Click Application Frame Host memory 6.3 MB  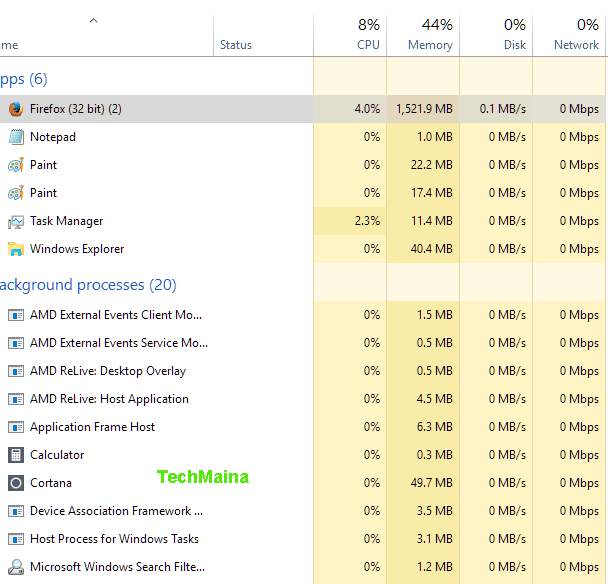click(x=435, y=427)
